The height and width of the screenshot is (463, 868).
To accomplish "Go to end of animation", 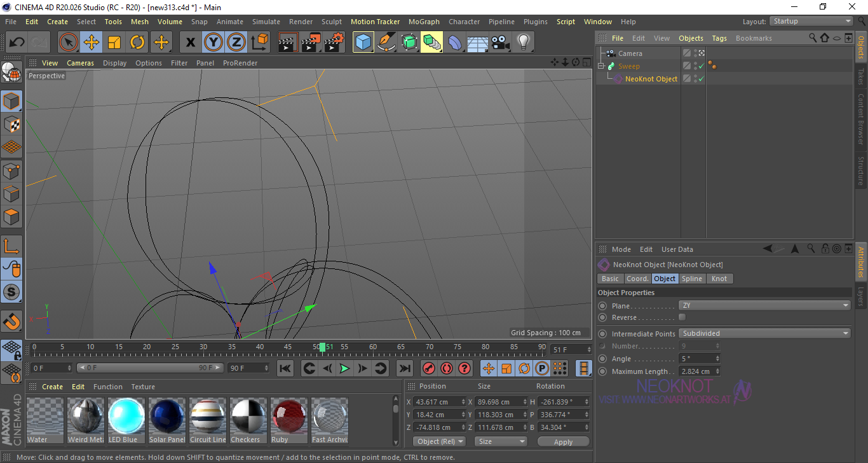I will tap(404, 368).
